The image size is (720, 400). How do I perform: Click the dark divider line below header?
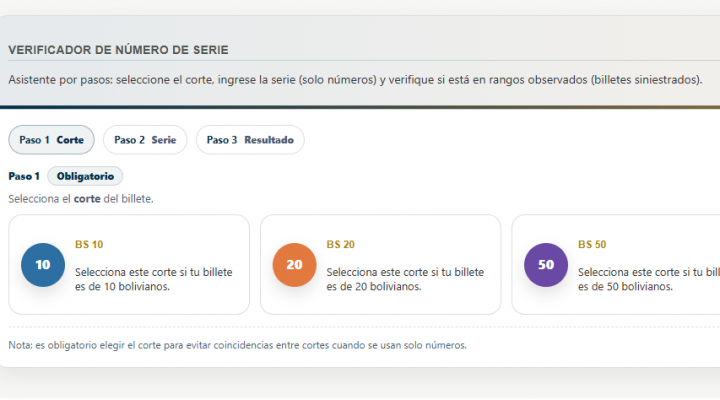(x=360, y=107)
